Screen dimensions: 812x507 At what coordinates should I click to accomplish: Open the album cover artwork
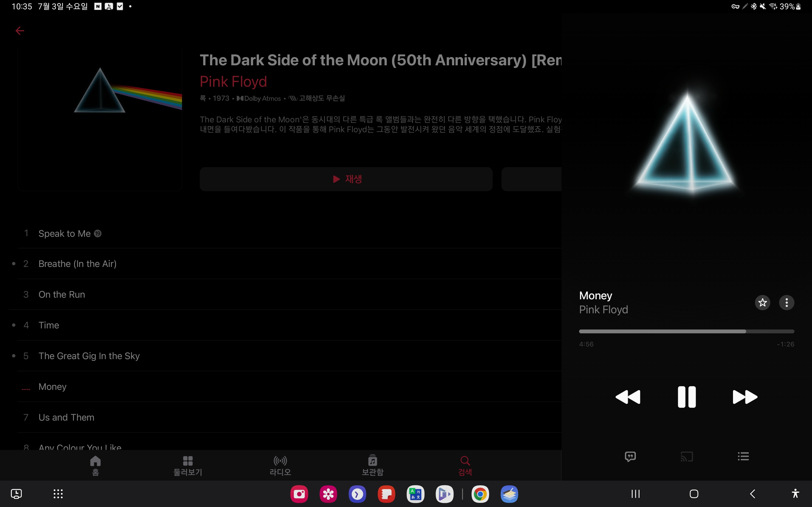click(100, 120)
